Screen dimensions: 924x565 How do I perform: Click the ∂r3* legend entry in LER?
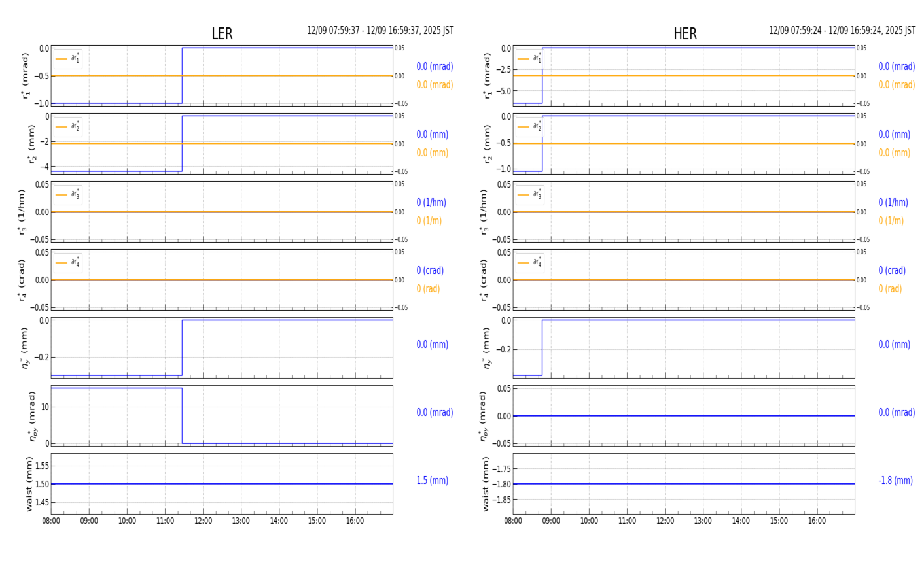click(x=68, y=195)
